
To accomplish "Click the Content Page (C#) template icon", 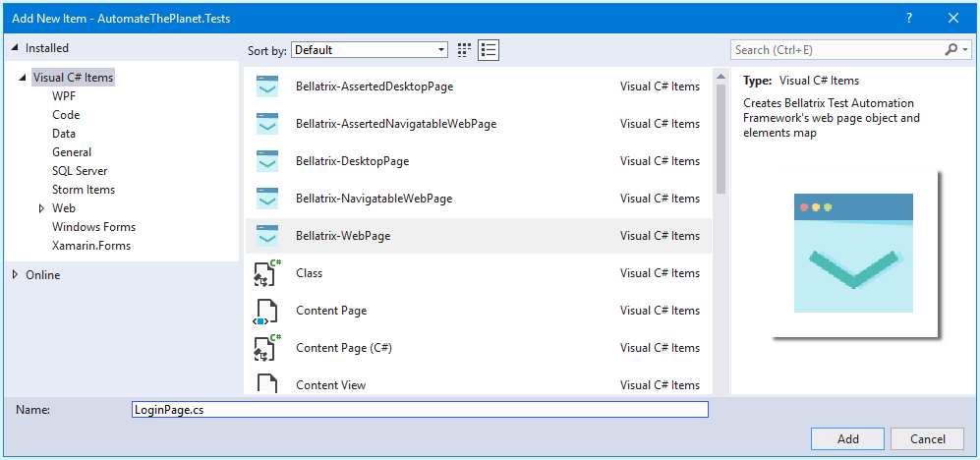I will [x=267, y=348].
